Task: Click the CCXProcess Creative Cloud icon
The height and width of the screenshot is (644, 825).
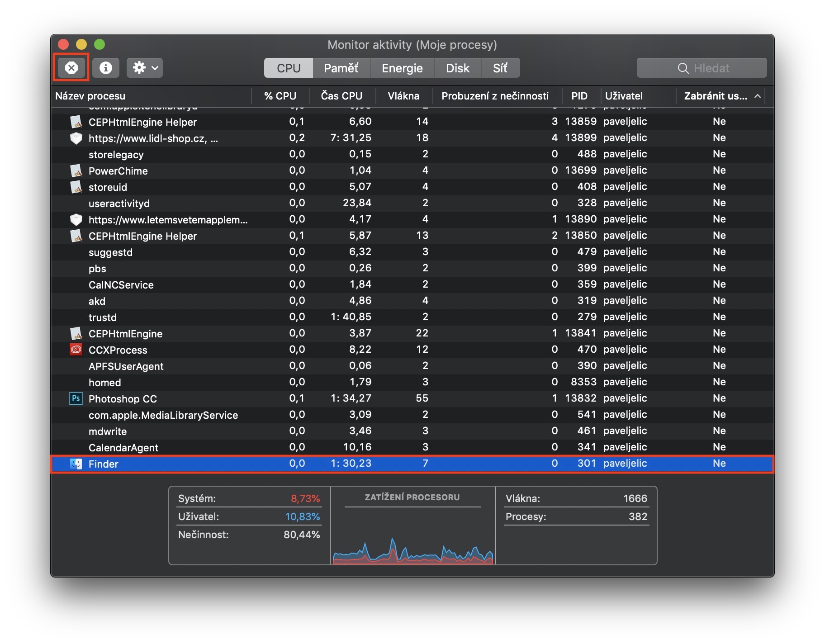Action: pyautogui.click(x=76, y=350)
